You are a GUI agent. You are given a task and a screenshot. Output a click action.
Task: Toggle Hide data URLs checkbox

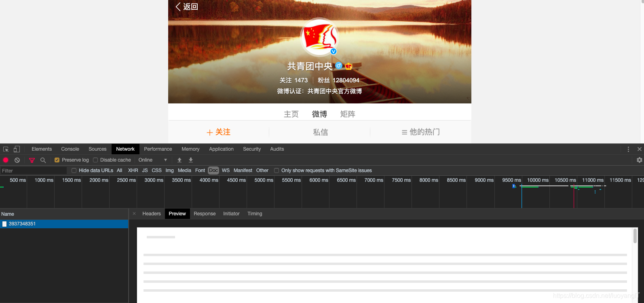coord(74,170)
